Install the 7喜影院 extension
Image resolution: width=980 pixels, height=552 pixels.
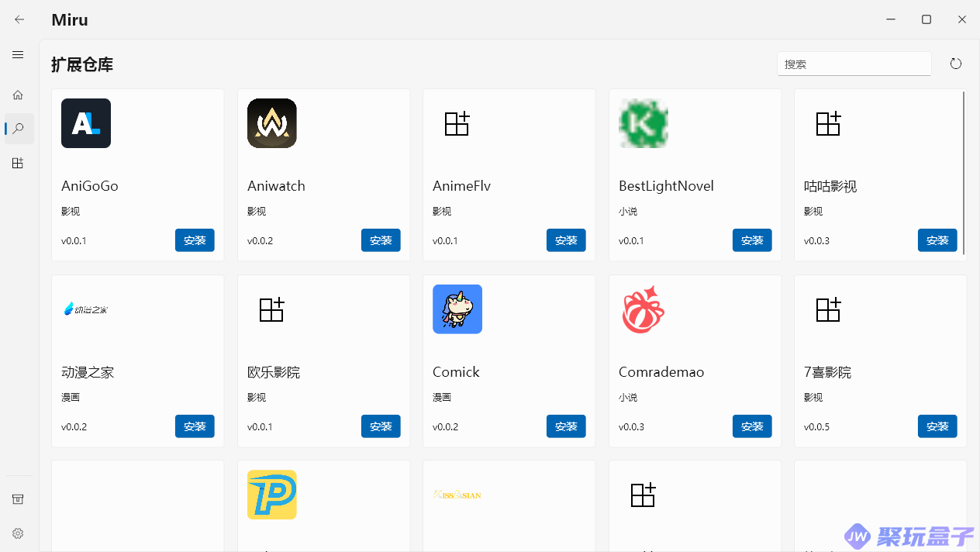click(x=937, y=426)
